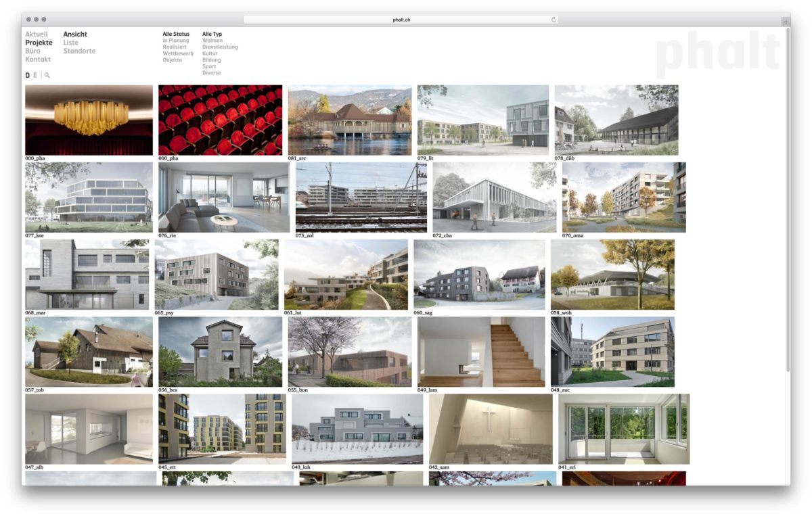
Task: Open the 049_lam staircase project image
Action: point(480,352)
